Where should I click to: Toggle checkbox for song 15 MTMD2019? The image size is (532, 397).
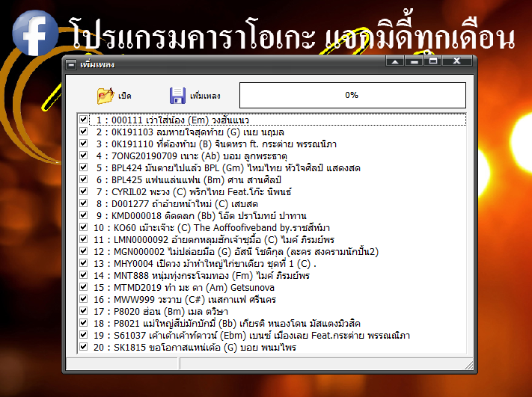(x=83, y=286)
